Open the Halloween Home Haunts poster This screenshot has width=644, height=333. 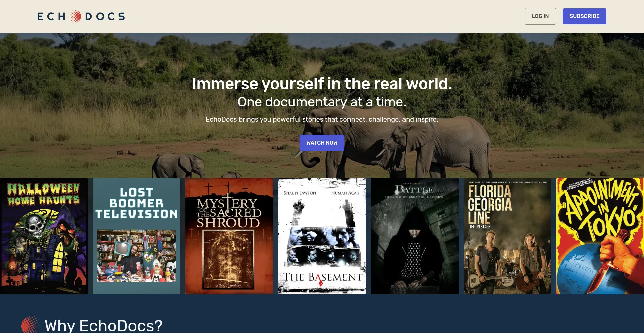point(44,236)
